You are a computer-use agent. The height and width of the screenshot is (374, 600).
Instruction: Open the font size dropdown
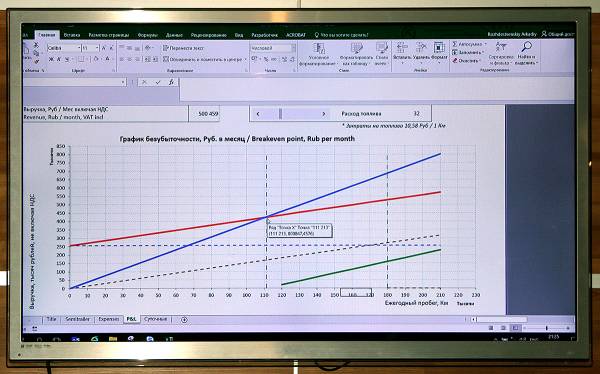[97, 48]
